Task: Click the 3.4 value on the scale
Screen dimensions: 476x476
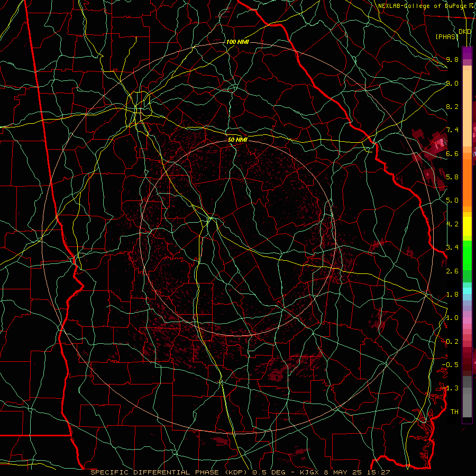Action: [452, 248]
